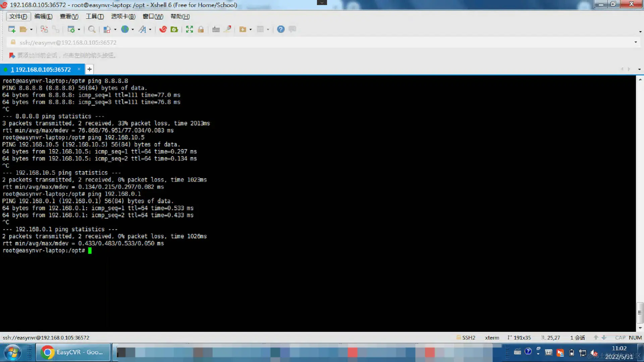Toggle full screen with the green arrows icon
The image size is (644, 362).
coord(190,29)
